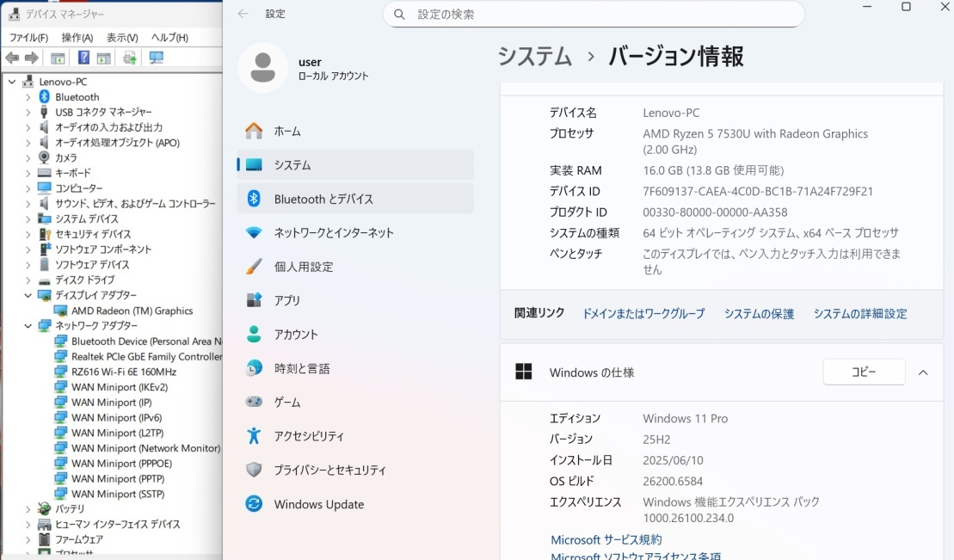This screenshot has height=560, width=954.
Task: Click the システムの保護 related link
Action: pyautogui.click(x=758, y=314)
